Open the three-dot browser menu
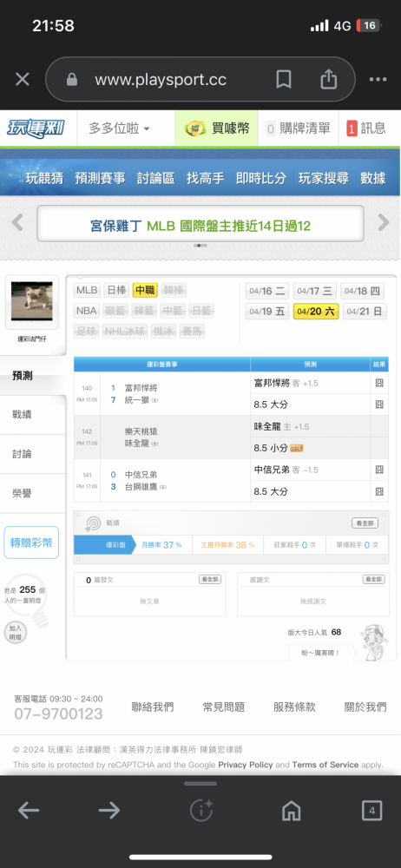This screenshot has height=868, width=401. 378,79
